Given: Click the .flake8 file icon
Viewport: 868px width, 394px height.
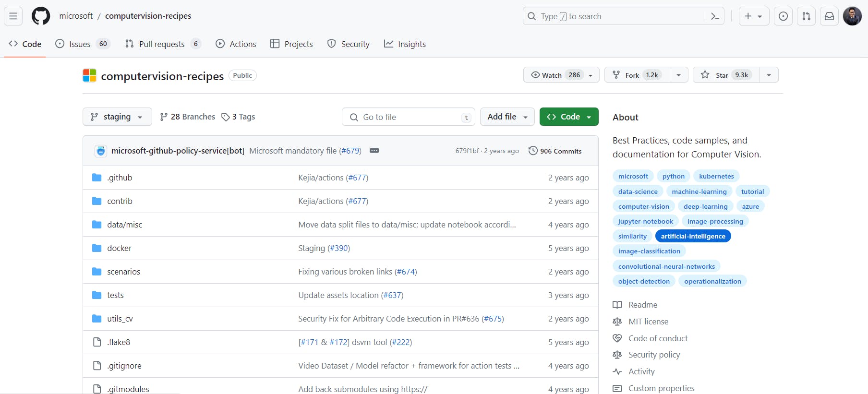Looking at the screenshot, I should click(x=96, y=342).
